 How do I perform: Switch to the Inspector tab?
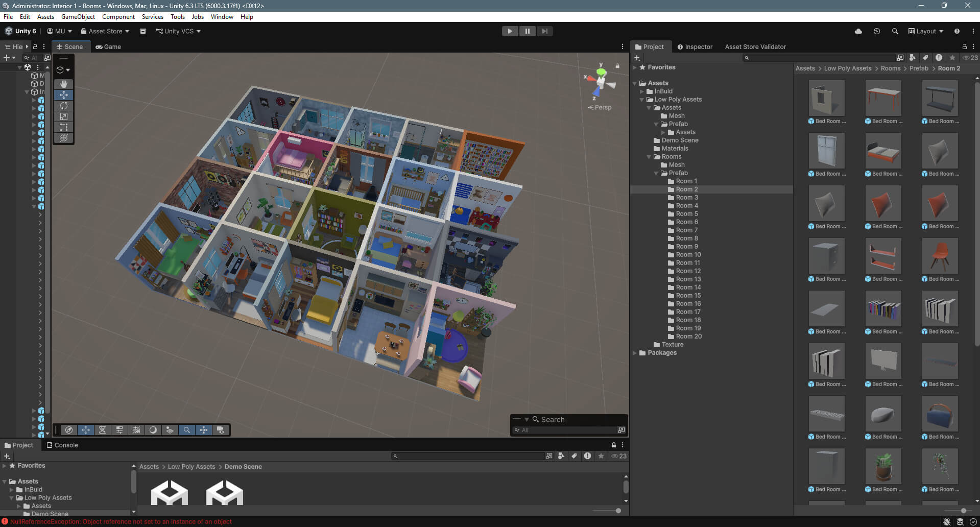click(x=695, y=46)
